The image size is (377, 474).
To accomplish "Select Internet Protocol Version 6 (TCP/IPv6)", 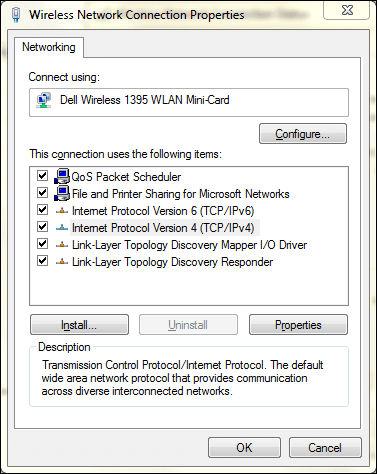I will coord(163,211).
